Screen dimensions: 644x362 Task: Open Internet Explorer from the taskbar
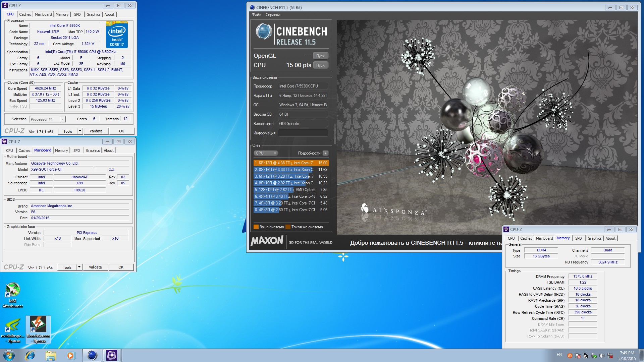pos(30,355)
